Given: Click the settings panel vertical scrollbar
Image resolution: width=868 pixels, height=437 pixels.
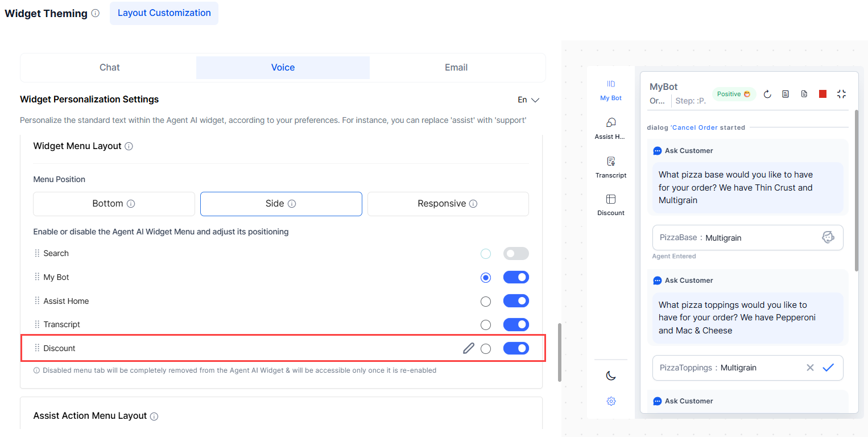Looking at the screenshot, I should 560,353.
